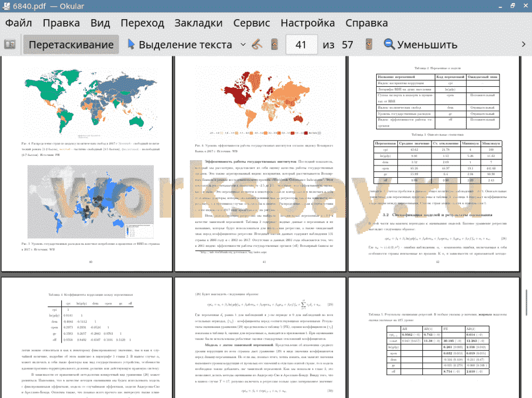Image resolution: width=532 pixels, height=398 pixels.
Task: Click the freehand annotation tool icon
Action: pyautogui.click(x=257, y=45)
